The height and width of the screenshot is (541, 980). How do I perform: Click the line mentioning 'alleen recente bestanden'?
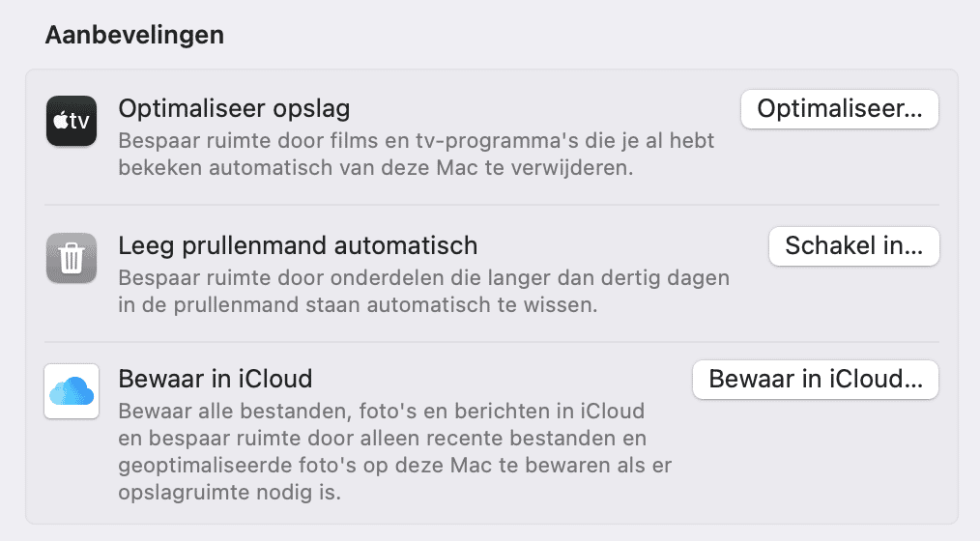[382, 438]
